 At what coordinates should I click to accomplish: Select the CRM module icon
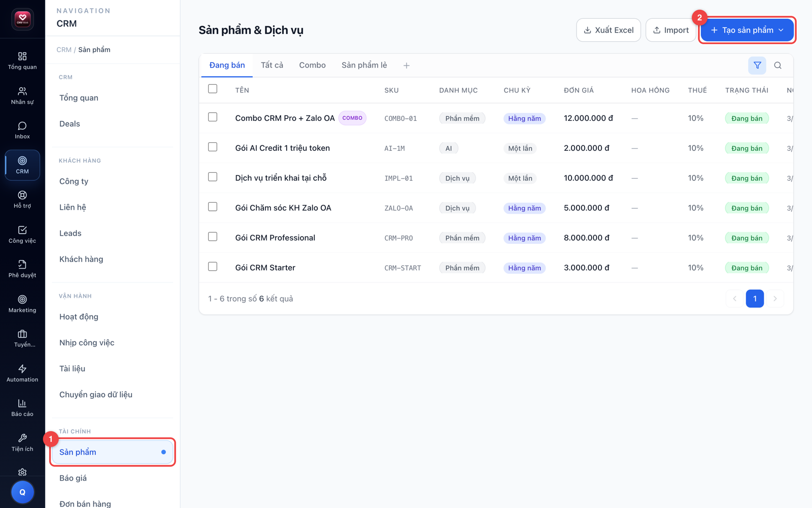click(x=22, y=165)
